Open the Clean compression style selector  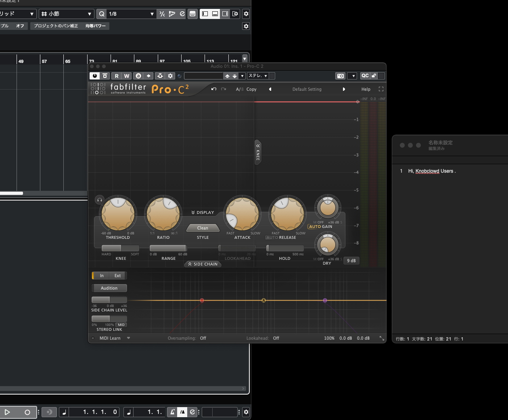pyautogui.click(x=203, y=228)
